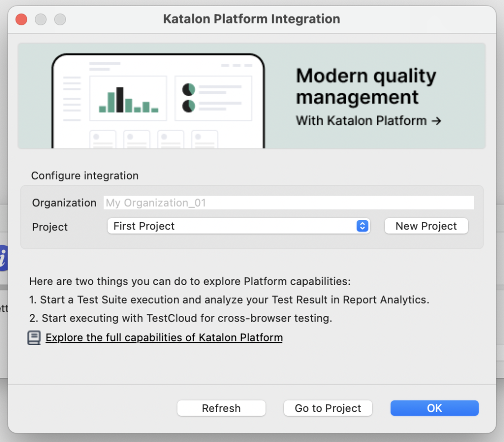The image size is (504, 442).
Task: Click the blue info icon behind the dialog
Action: click(x=3, y=257)
